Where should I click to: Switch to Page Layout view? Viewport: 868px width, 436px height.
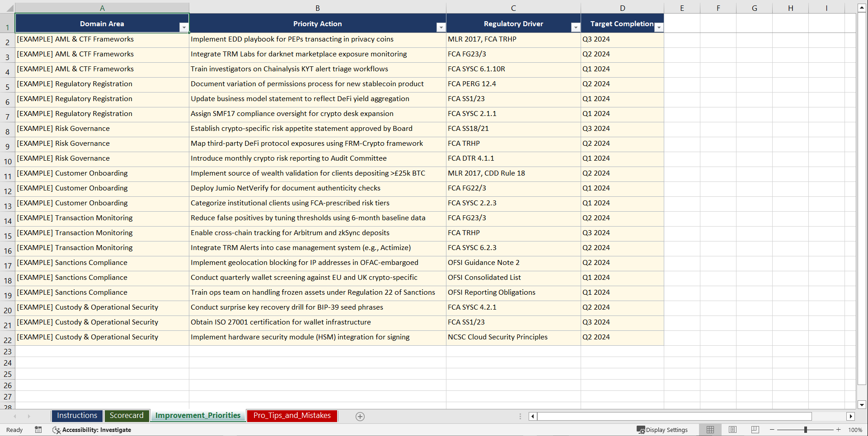pyautogui.click(x=732, y=430)
